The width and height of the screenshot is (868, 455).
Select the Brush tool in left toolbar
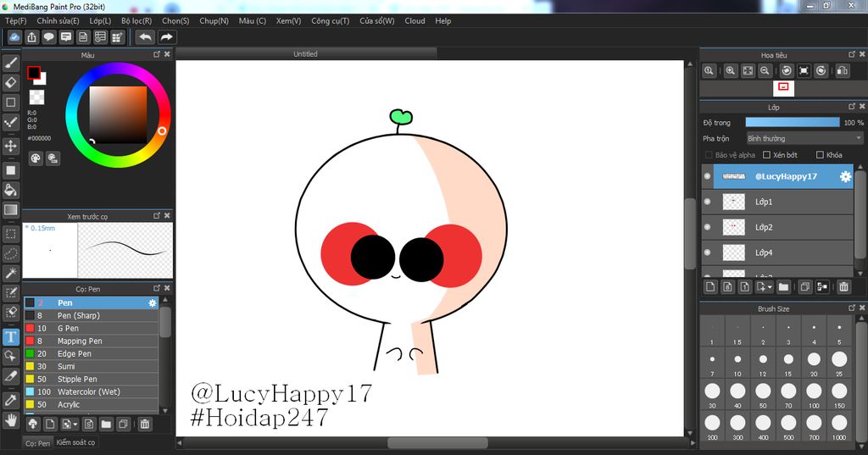(x=10, y=63)
